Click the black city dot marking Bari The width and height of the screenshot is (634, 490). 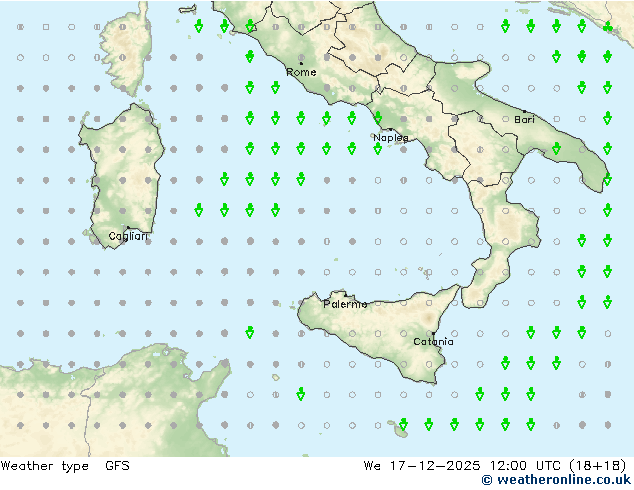(x=524, y=111)
